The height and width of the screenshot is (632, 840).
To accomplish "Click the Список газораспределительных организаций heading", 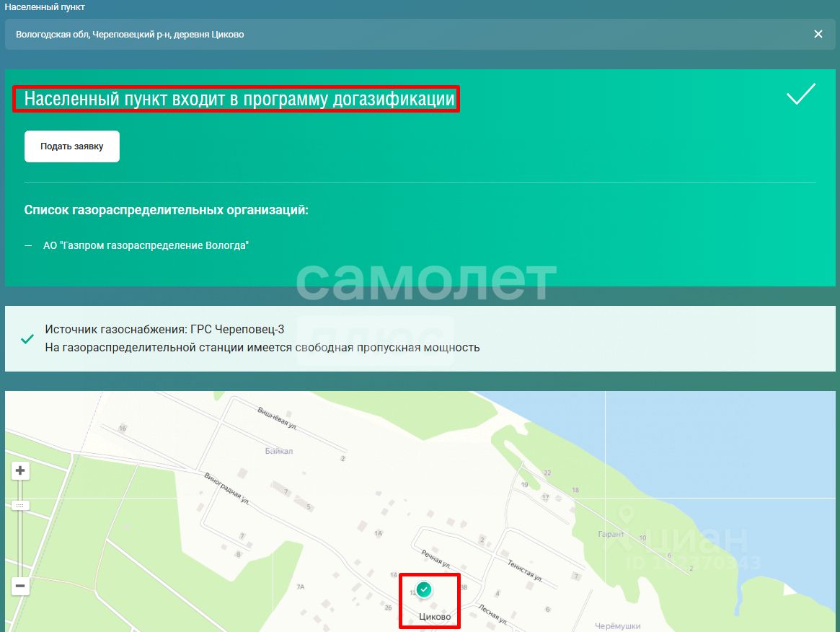I will click(166, 210).
